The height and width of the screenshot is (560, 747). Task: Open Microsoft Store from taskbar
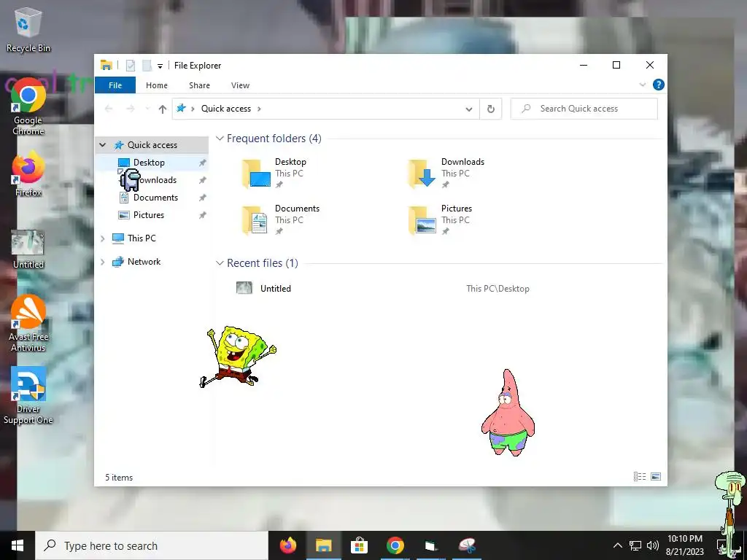tap(359, 545)
